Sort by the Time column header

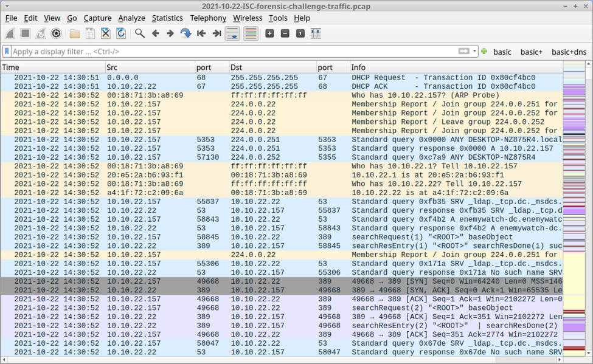[x=53, y=67]
